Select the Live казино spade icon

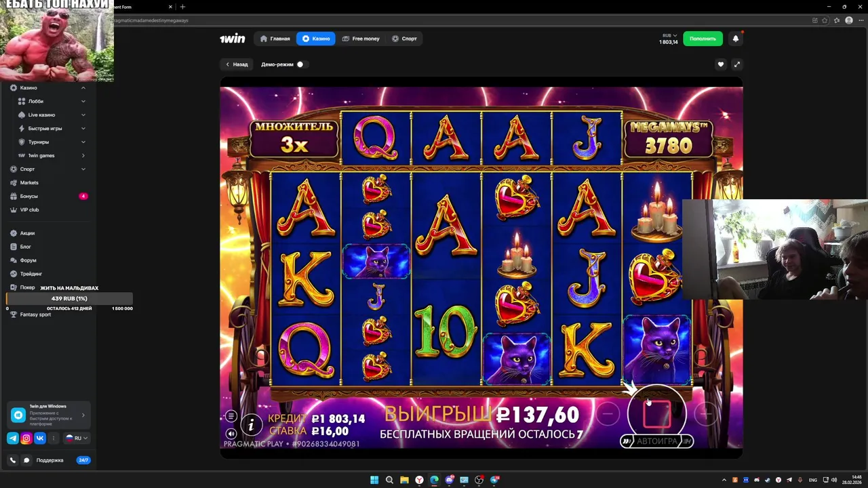click(22, 115)
